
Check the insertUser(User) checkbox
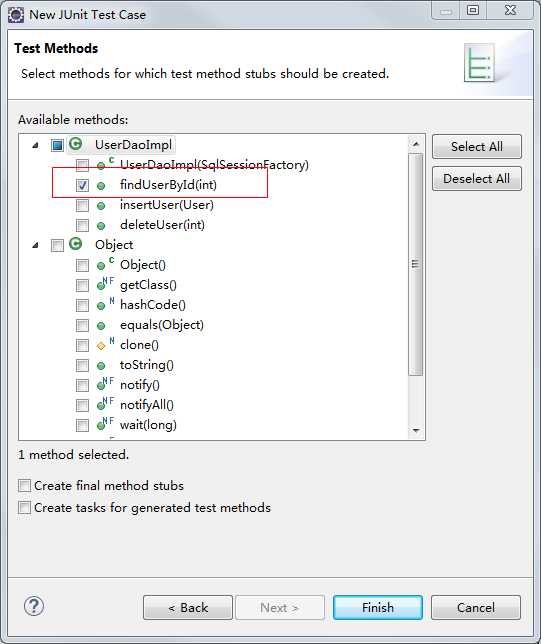82,205
